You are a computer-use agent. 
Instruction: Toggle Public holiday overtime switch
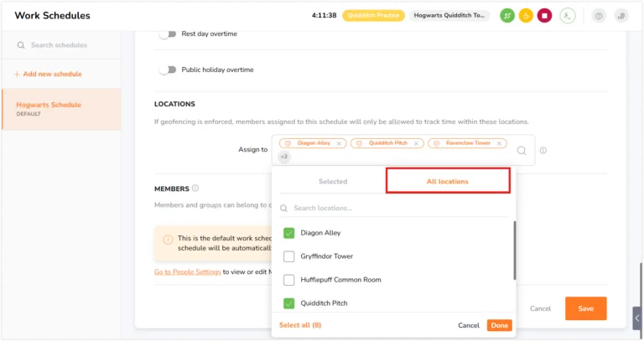(168, 70)
